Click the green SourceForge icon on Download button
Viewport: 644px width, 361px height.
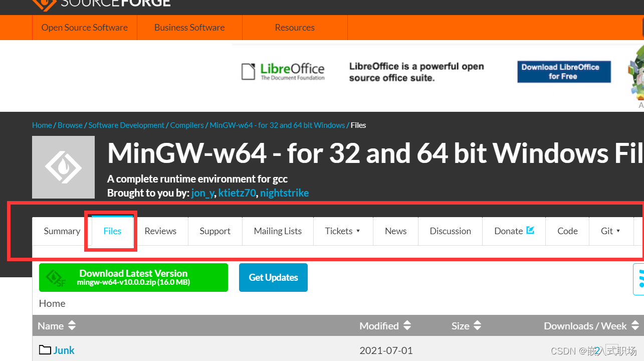[55, 277]
